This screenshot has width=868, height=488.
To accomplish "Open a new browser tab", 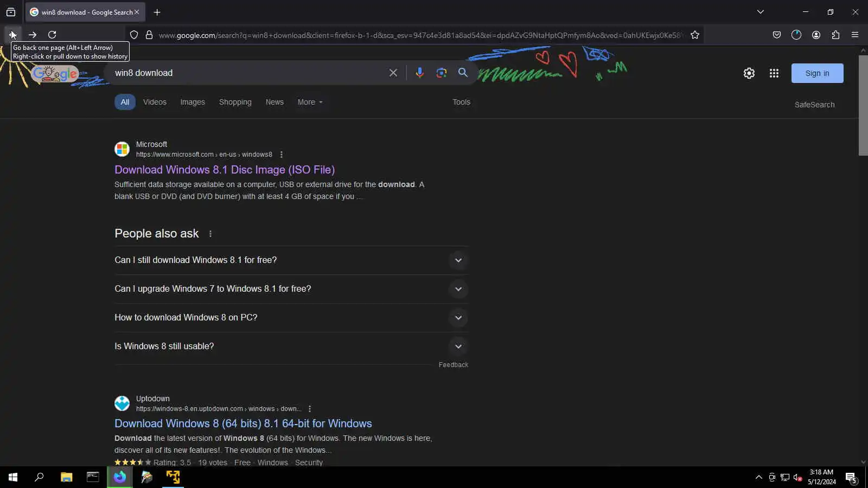I will click(x=157, y=12).
